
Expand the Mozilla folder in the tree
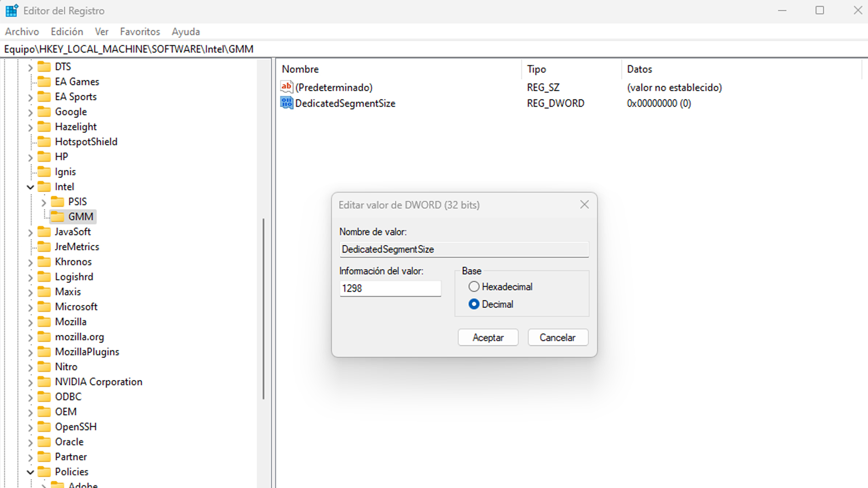pyautogui.click(x=32, y=321)
